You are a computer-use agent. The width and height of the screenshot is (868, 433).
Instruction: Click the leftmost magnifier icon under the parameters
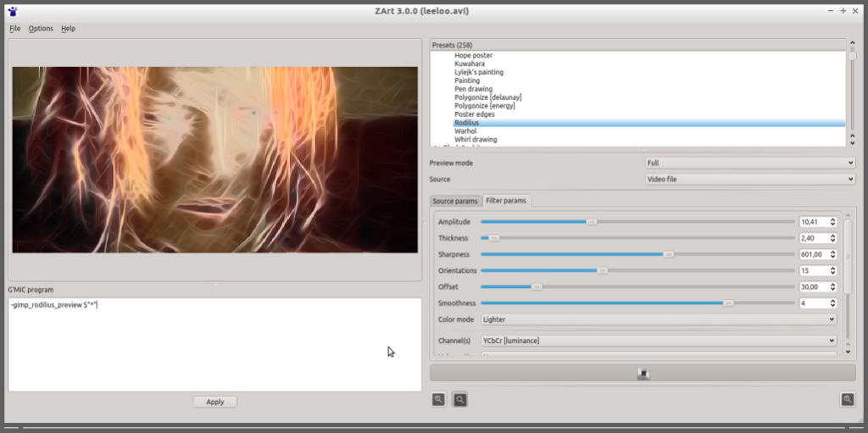[438, 399]
